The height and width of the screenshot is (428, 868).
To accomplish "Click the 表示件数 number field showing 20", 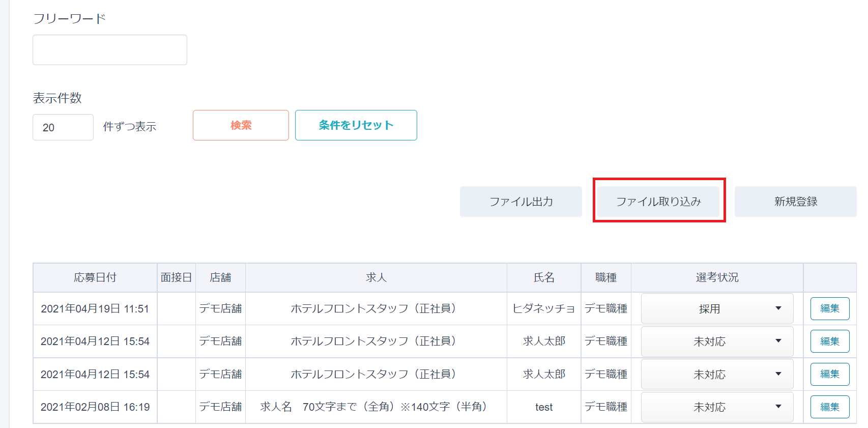I will coord(63,127).
